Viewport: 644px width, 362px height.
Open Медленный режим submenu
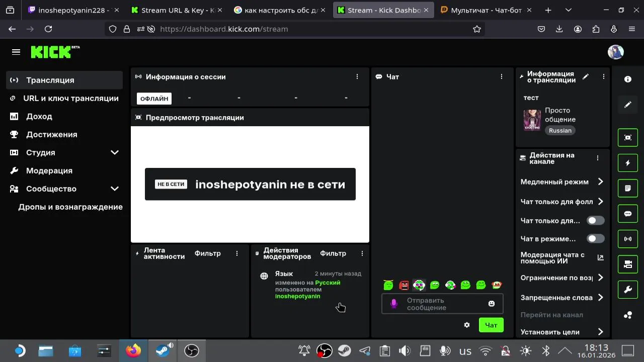point(562,182)
